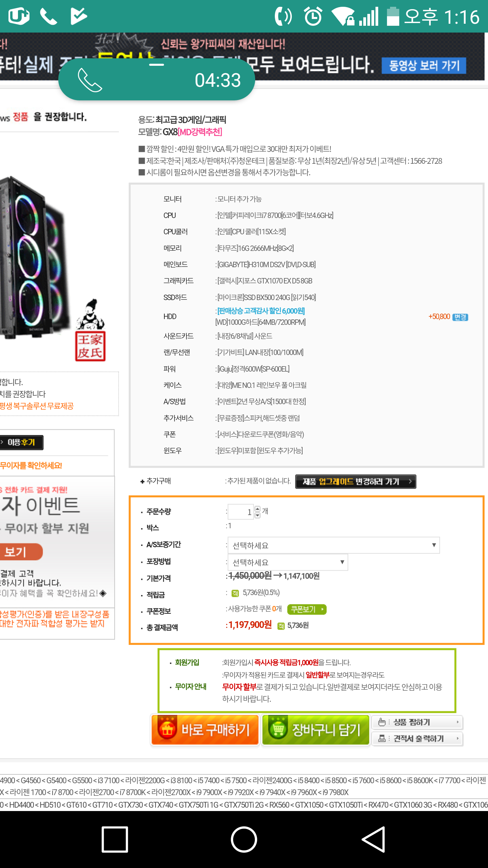Increase order quantity with stepper up arrow
Image resolution: width=488 pixels, height=868 pixels.
click(258, 509)
